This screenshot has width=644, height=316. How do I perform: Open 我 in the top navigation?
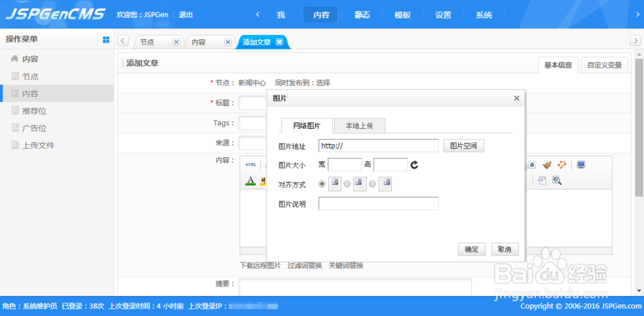[x=281, y=15]
